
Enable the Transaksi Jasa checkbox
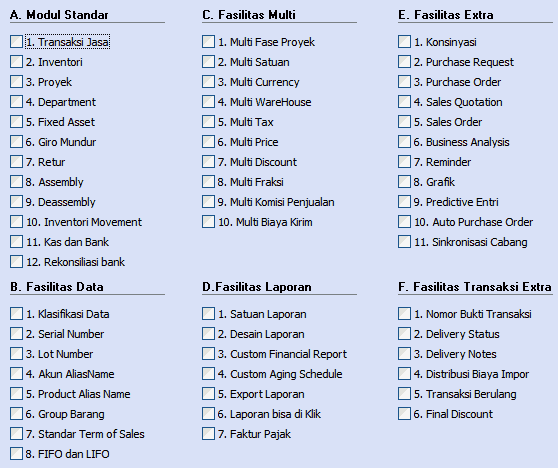(16, 42)
